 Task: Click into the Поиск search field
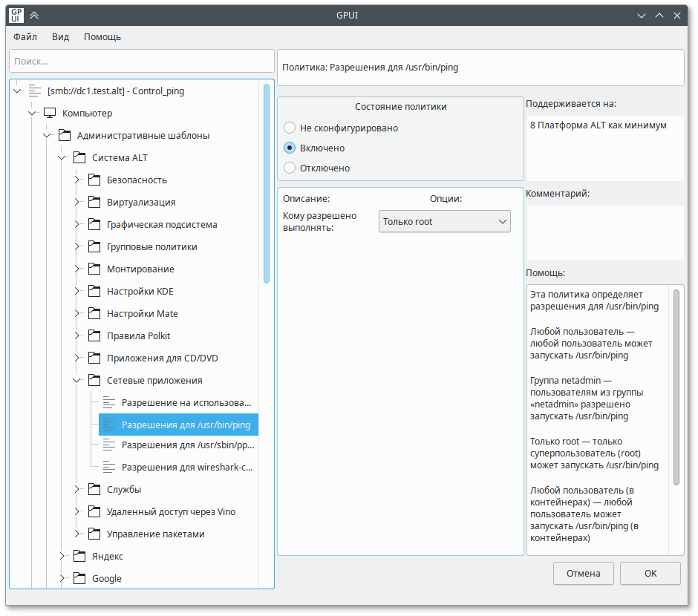[x=141, y=62]
